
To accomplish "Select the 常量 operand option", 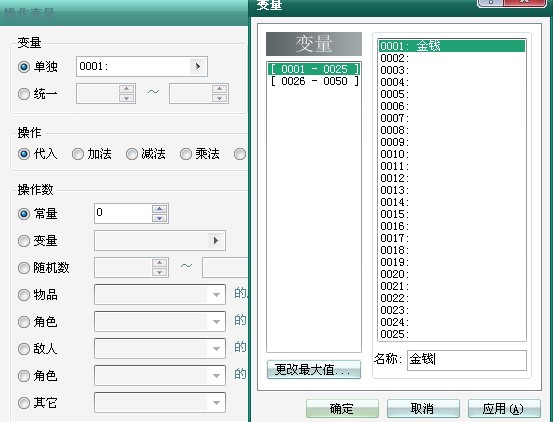I will (x=24, y=214).
